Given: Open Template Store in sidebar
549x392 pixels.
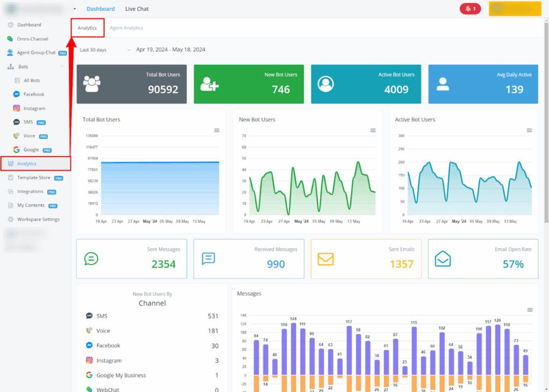Looking at the screenshot, I should pos(34,177).
